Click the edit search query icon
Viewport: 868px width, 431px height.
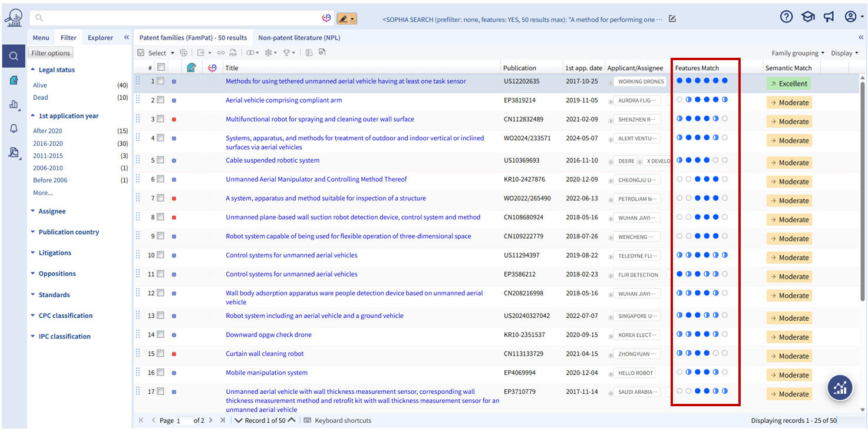point(672,19)
